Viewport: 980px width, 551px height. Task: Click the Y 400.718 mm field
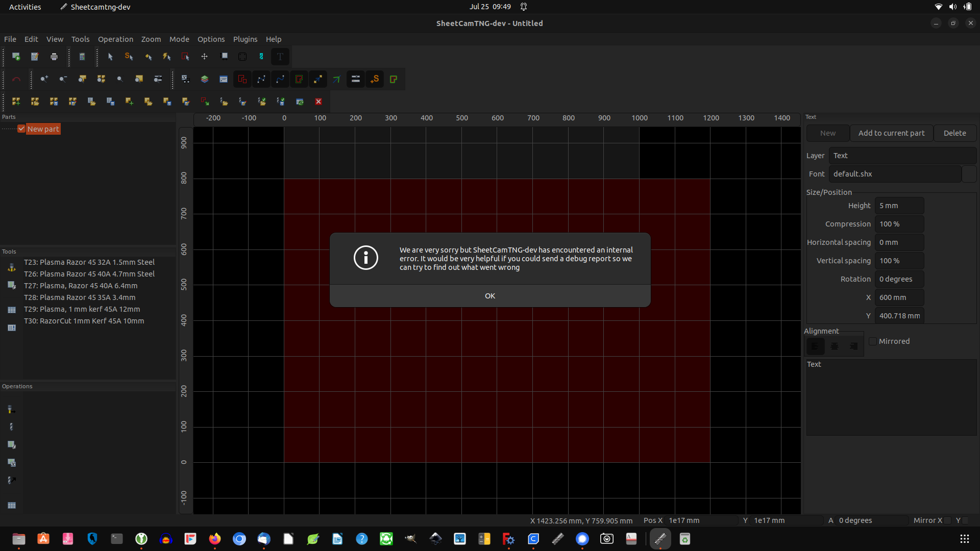point(899,316)
